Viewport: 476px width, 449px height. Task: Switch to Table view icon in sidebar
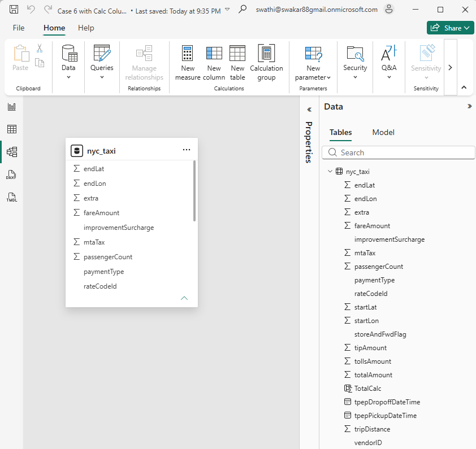point(12,129)
